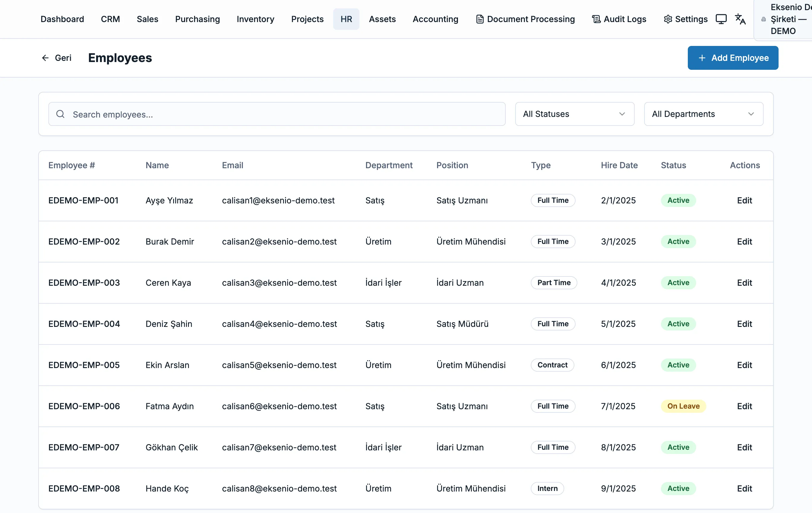Click the Status column header
The width and height of the screenshot is (812, 513).
673,165
